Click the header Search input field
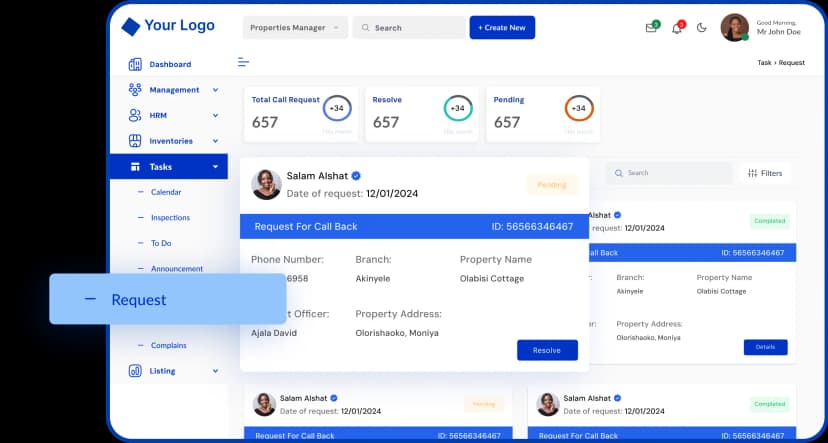This screenshot has width=828, height=443. [x=409, y=27]
